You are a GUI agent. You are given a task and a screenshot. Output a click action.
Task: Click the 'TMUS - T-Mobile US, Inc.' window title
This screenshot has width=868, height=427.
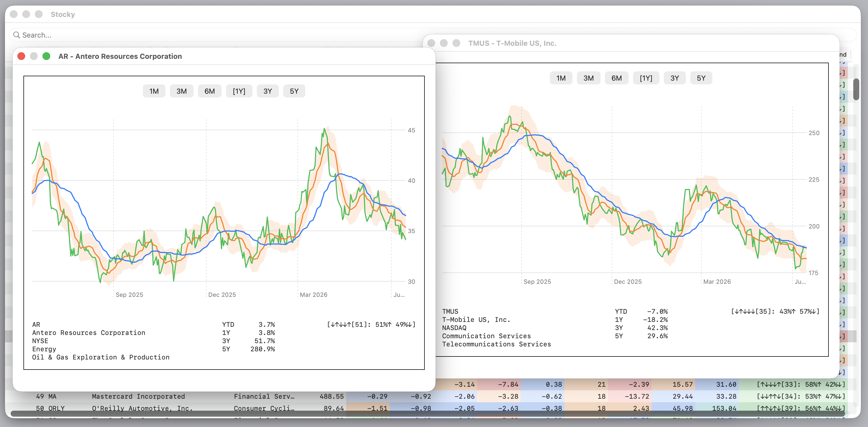tap(512, 43)
